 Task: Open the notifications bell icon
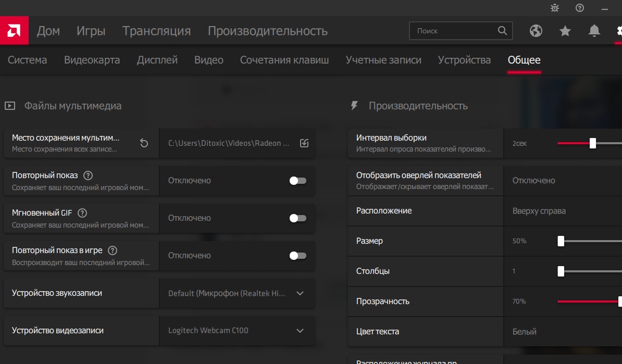(x=594, y=31)
